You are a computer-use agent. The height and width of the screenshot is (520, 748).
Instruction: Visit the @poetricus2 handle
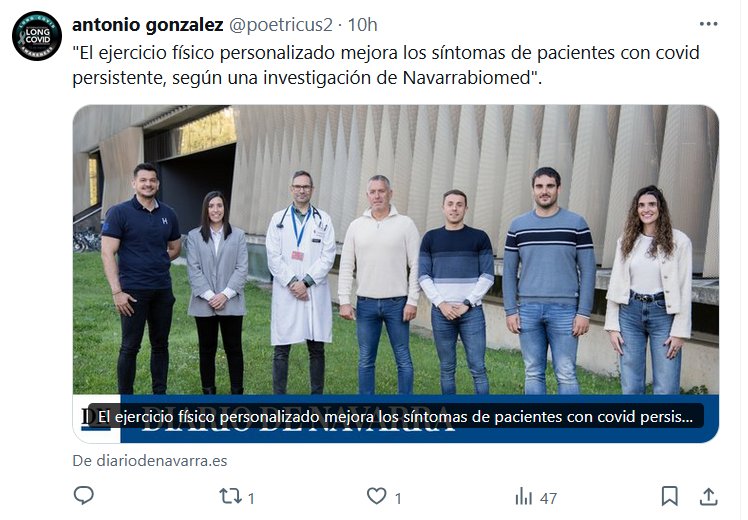pyautogui.click(x=280, y=25)
